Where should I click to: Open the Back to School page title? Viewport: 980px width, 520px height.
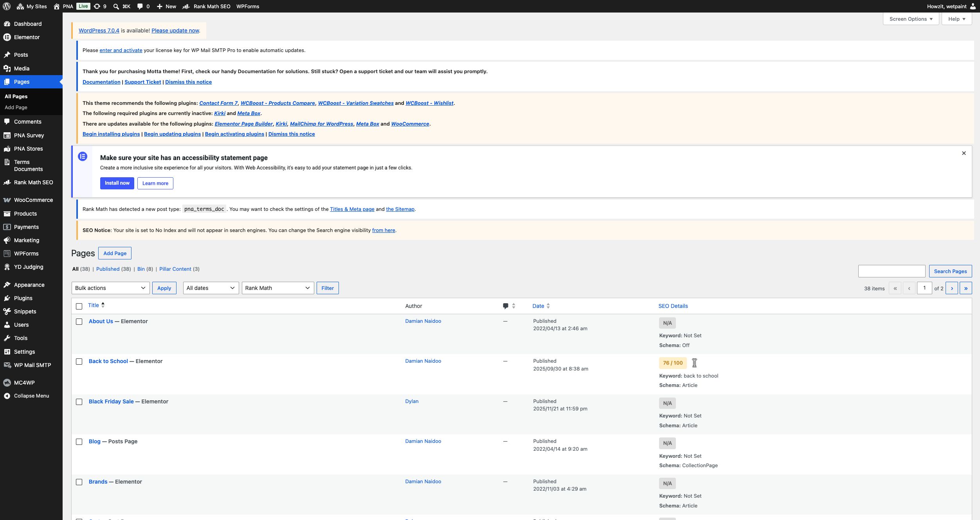[108, 361]
